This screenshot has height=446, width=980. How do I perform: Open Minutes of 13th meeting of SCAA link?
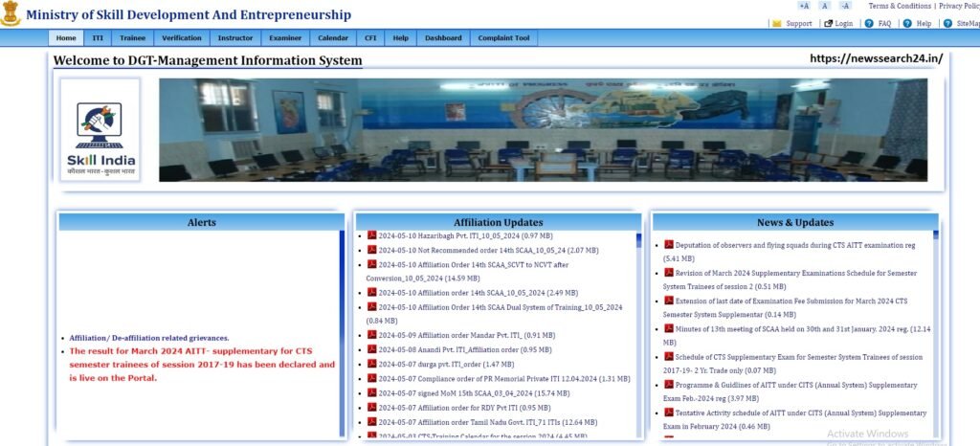(x=797, y=335)
